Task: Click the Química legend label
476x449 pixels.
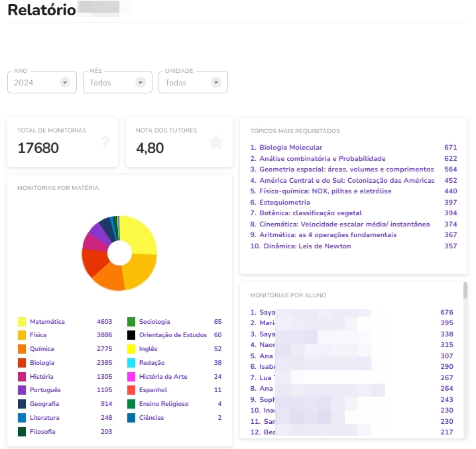Action: tap(42, 349)
